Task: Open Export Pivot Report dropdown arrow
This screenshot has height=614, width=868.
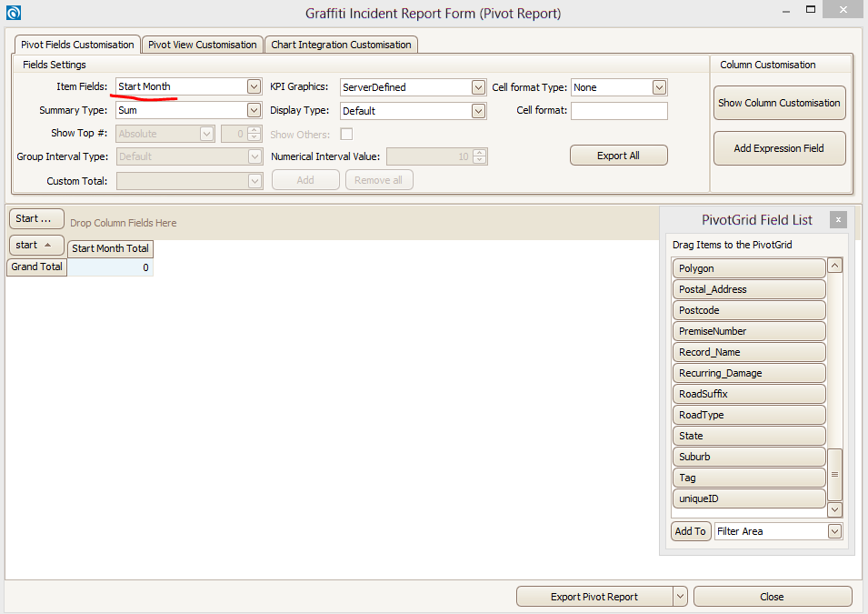Action: (680, 597)
